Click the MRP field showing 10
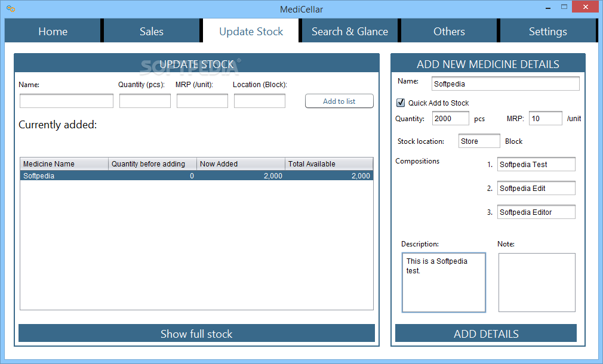This screenshot has width=603, height=364. [545, 118]
